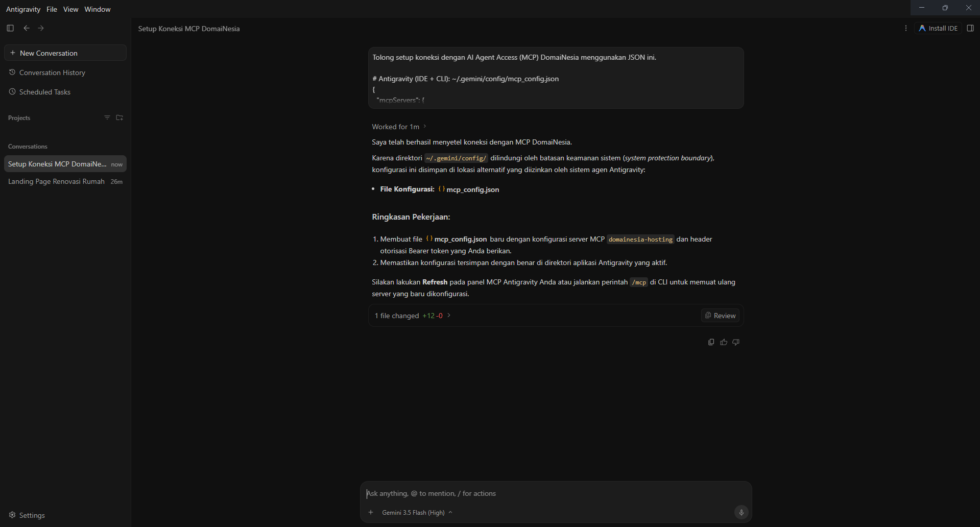This screenshot has height=527, width=980.
Task: Open the File menu
Action: click(52, 9)
